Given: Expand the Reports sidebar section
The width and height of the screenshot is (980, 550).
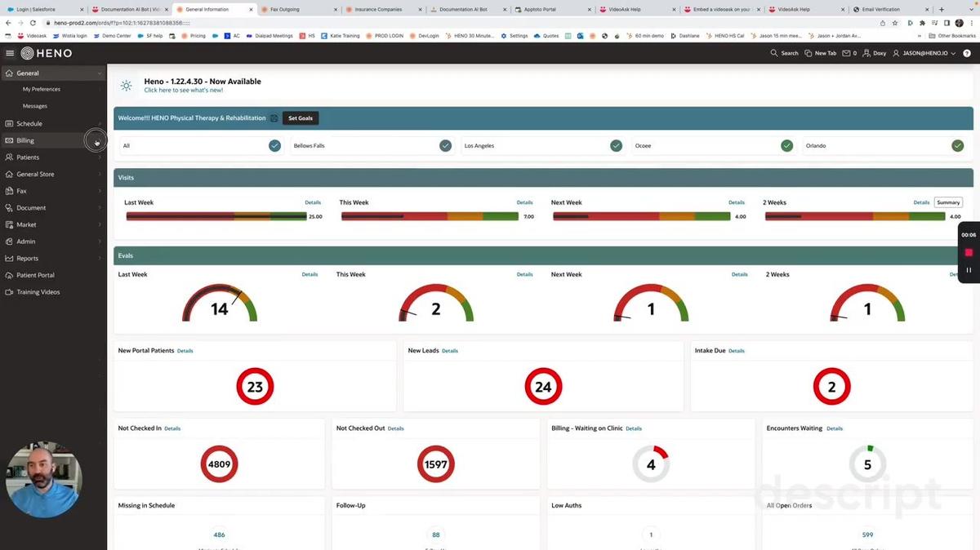Looking at the screenshot, I should click(28, 259).
